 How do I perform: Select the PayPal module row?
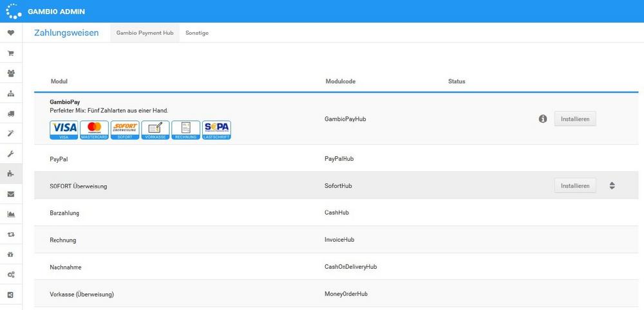click(336, 158)
